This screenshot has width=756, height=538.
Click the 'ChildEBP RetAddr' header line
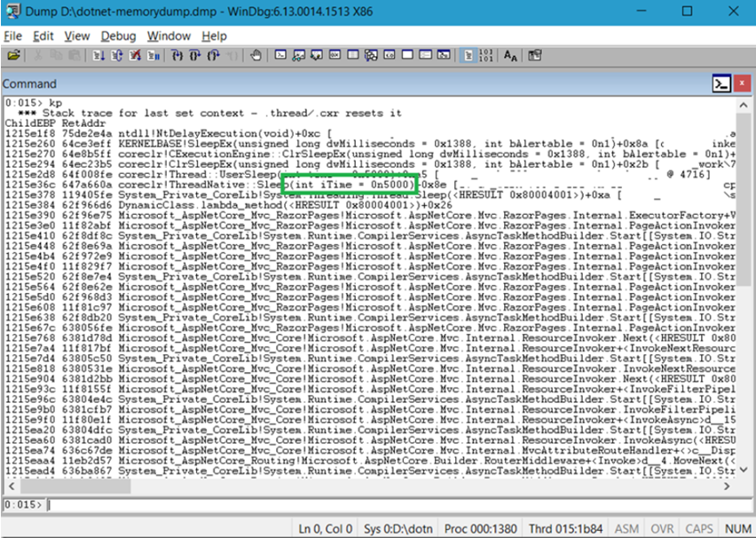(55, 123)
